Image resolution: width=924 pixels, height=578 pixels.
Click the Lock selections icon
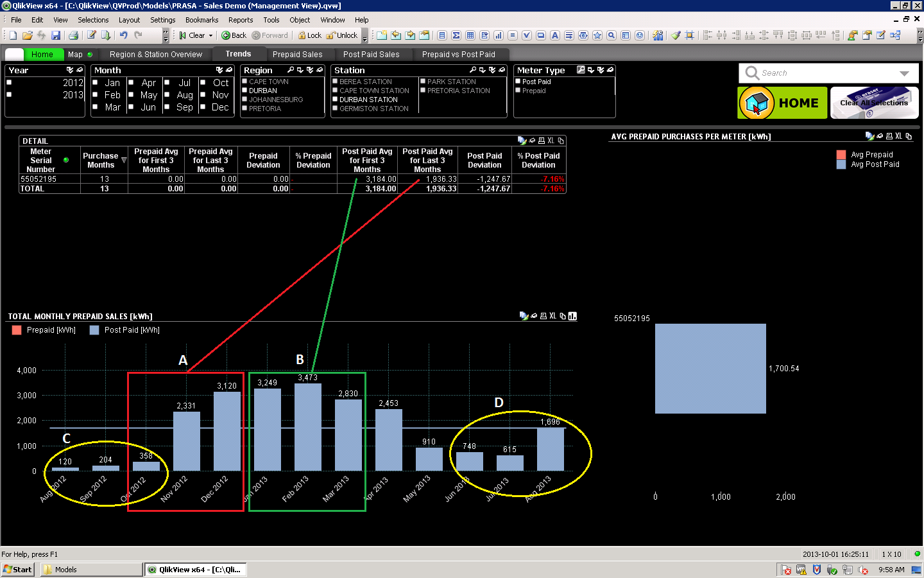(309, 36)
